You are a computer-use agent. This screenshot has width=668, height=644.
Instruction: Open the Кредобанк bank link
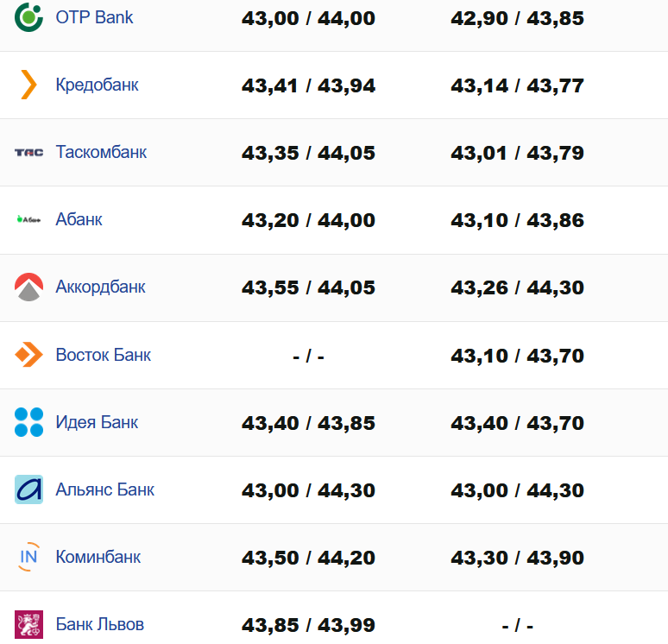click(97, 85)
